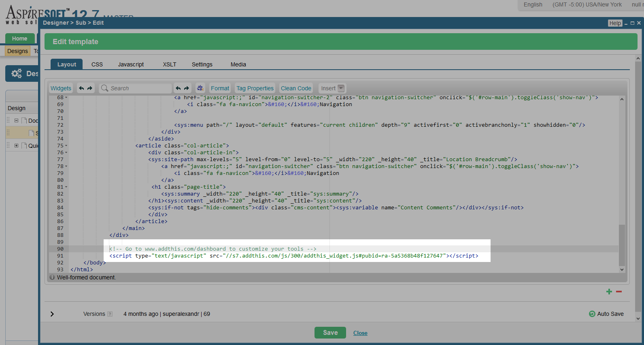The image size is (644, 345).
Task: Click the gears icon in background Designer header
Action: [x=17, y=74]
